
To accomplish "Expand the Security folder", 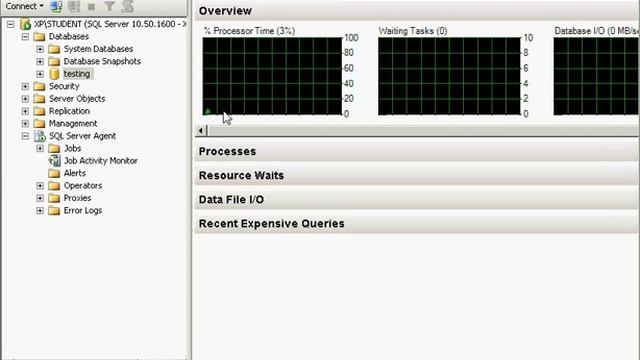I will [25, 87].
